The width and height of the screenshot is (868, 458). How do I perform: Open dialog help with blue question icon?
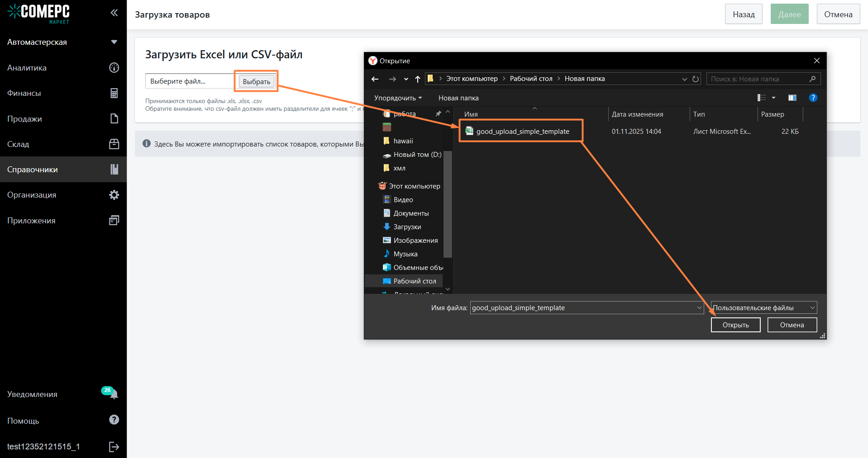coord(813,98)
